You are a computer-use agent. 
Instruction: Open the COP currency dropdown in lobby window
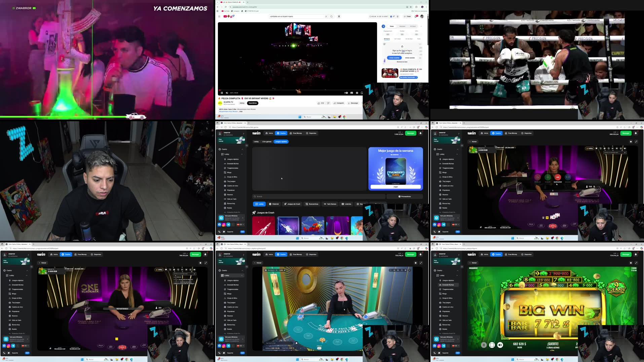pyautogui.click(x=400, y=132)
